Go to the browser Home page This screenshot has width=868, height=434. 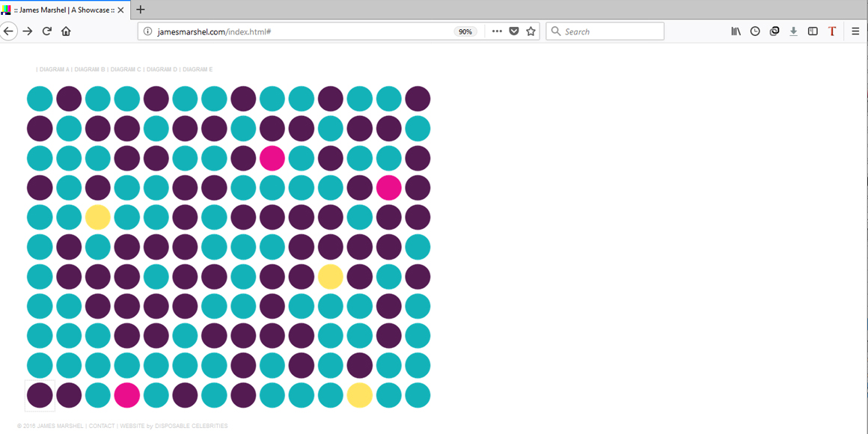pyautogui.click(x=66, y=31)
